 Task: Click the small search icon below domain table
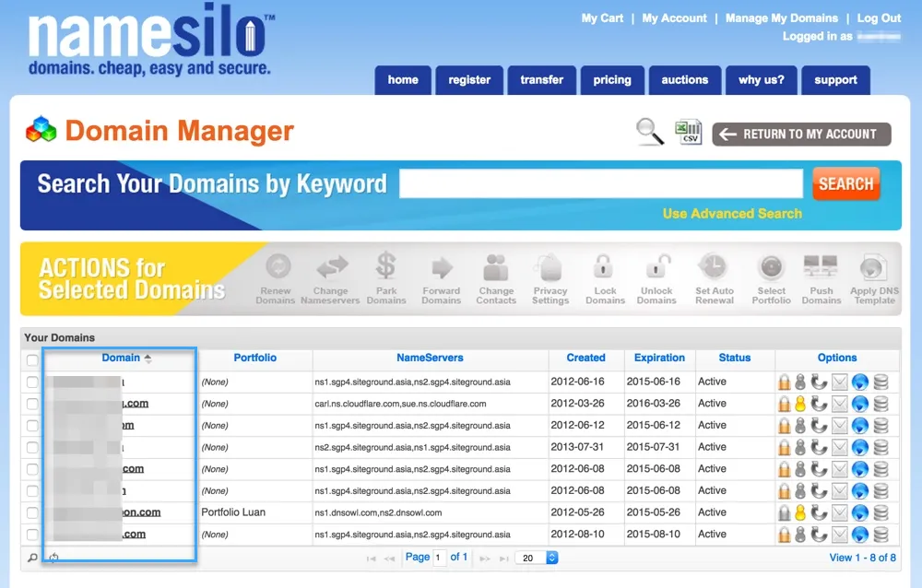pyautogui.click(x=32, y=558)
